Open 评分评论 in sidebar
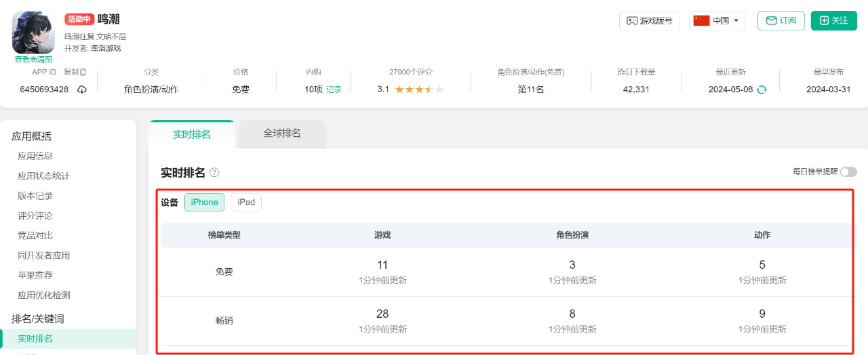The height and width of the screenshot is (355, 868). [x=35, y=215]
